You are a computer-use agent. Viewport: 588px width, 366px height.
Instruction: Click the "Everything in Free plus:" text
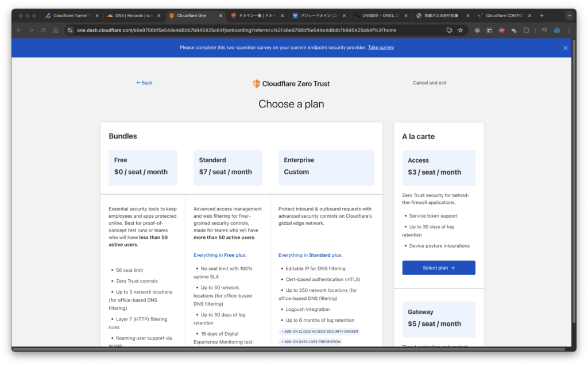(220, 255)
